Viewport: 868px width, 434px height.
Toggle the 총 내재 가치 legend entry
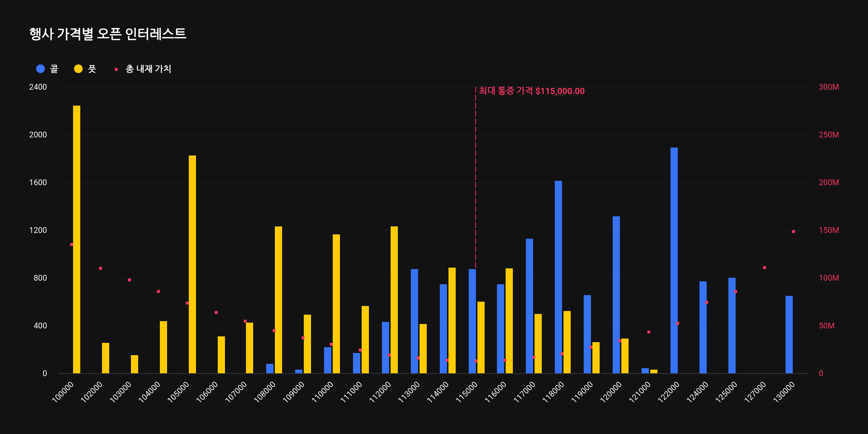[x=148, y=69]
